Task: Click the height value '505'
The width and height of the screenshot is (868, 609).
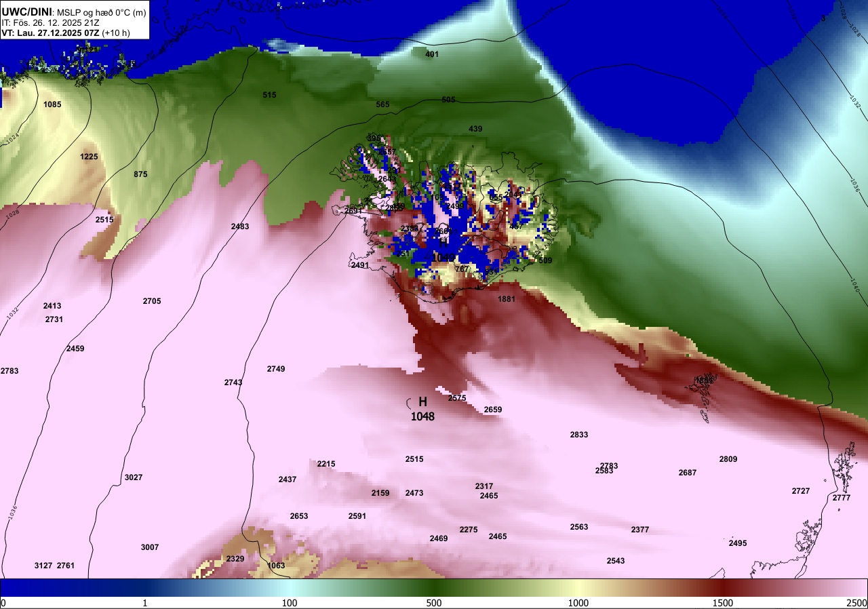Action: (x=448, y=100)
